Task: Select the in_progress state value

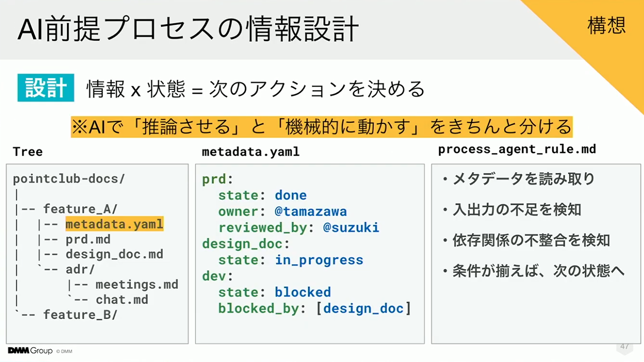Action: (x=319, y=260)
